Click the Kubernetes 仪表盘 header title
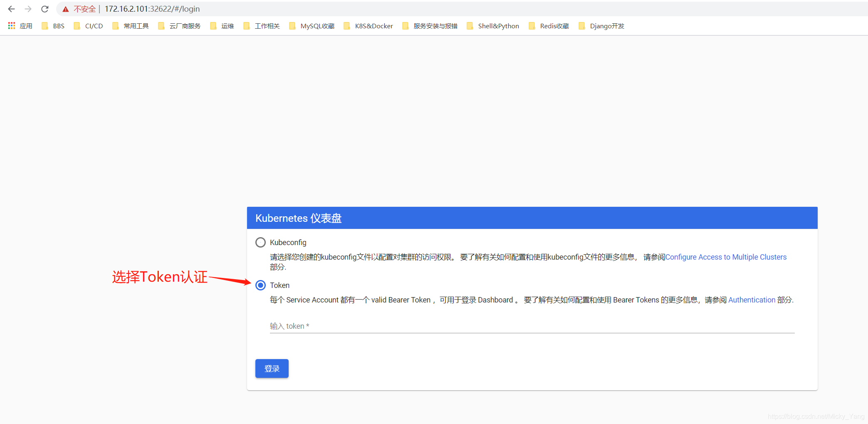The width and height of the screenshot is (868, 424). click(x=299, y=218)
